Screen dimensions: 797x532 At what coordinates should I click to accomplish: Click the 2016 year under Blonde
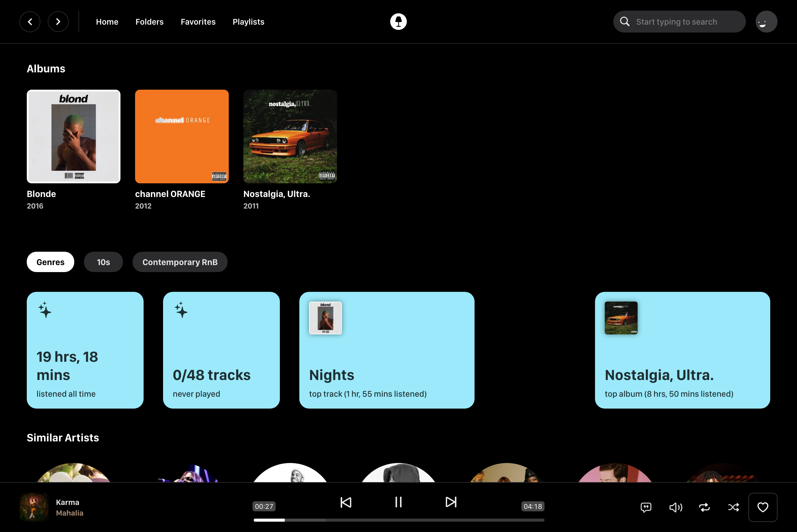click(35, 206)
